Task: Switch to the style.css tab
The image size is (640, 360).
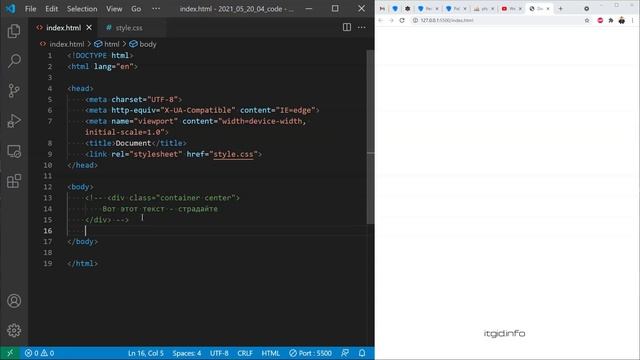Action: click(129, 28)
